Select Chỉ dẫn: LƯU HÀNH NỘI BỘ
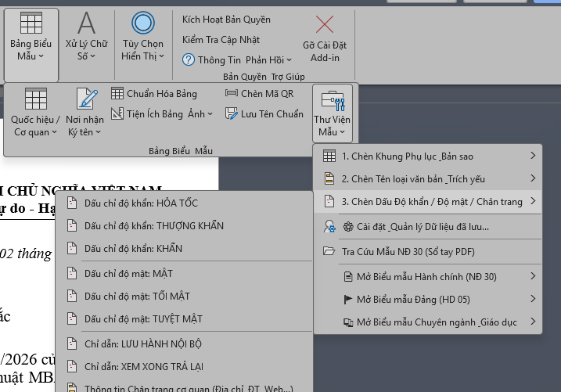This screenshot has width=561, height=392. tap(184, 344)
